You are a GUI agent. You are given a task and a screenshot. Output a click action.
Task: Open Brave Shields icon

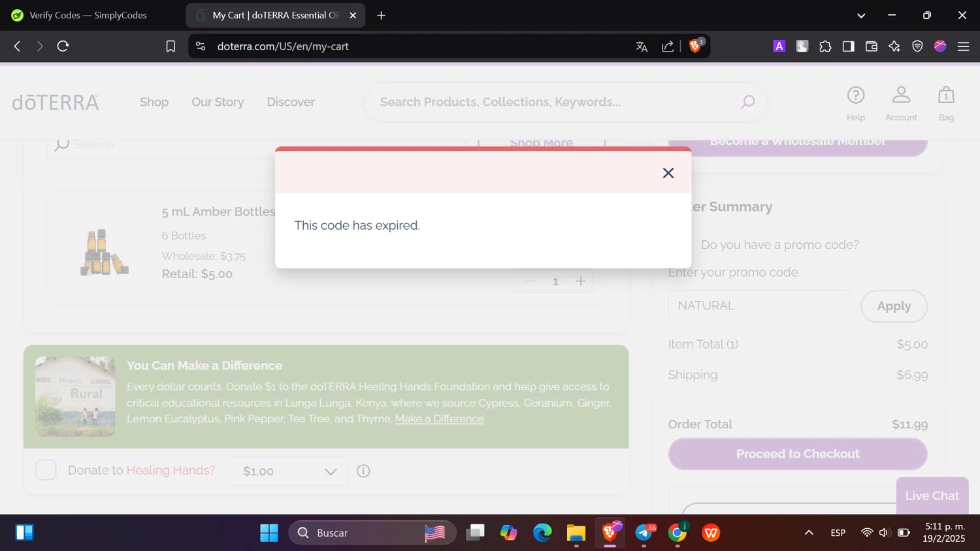pos(696,46)
